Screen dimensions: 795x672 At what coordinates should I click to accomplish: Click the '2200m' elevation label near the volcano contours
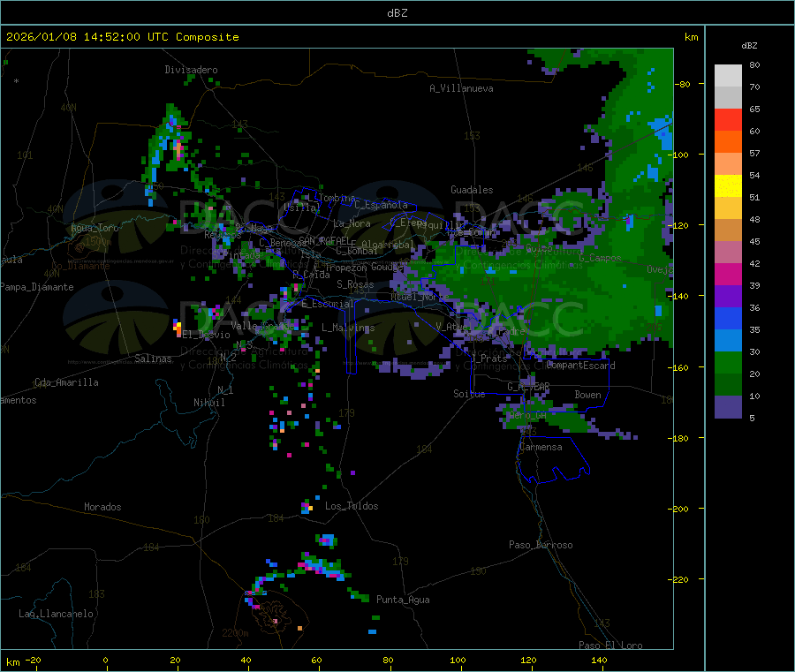point(235,633)
